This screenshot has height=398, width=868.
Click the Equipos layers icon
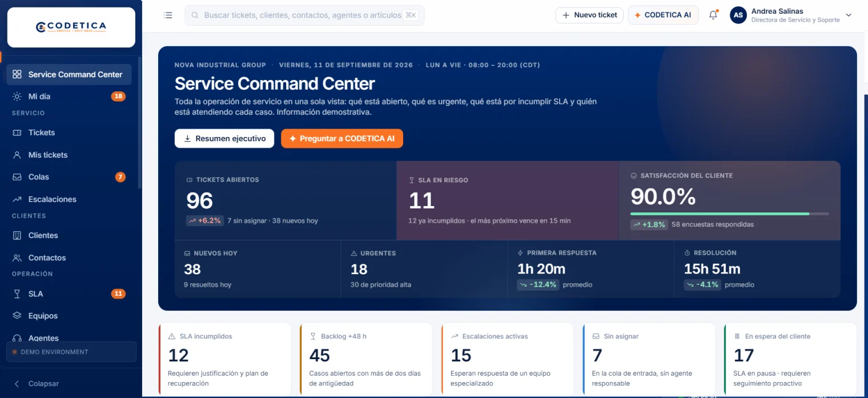tap(17, 316)
